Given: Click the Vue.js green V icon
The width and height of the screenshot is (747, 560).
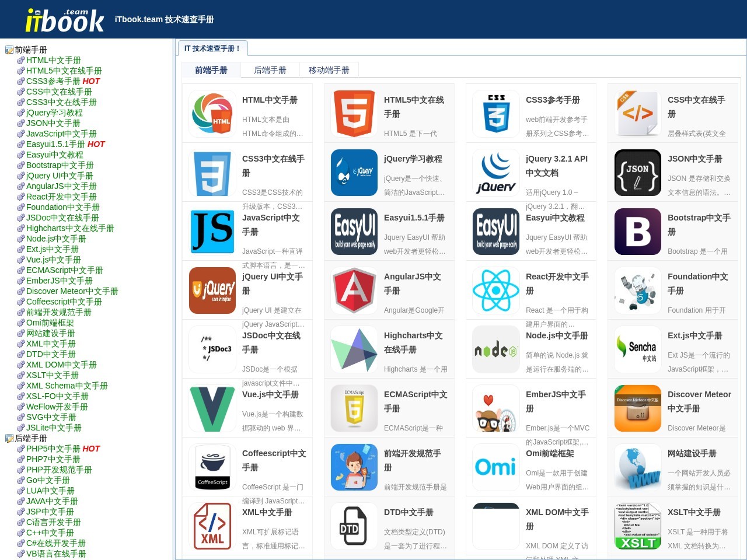Looking at the screenshot, I should point(212,408).
